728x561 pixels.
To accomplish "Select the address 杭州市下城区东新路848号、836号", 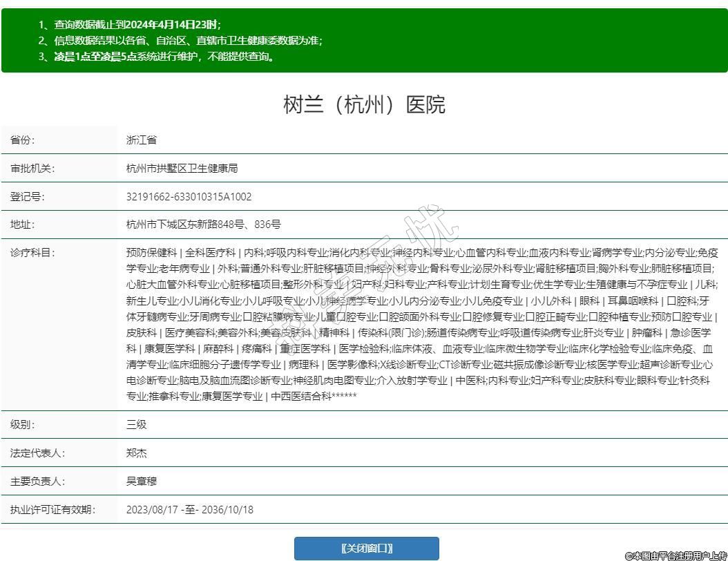I will pyautogui.click(x=203, y=225).
